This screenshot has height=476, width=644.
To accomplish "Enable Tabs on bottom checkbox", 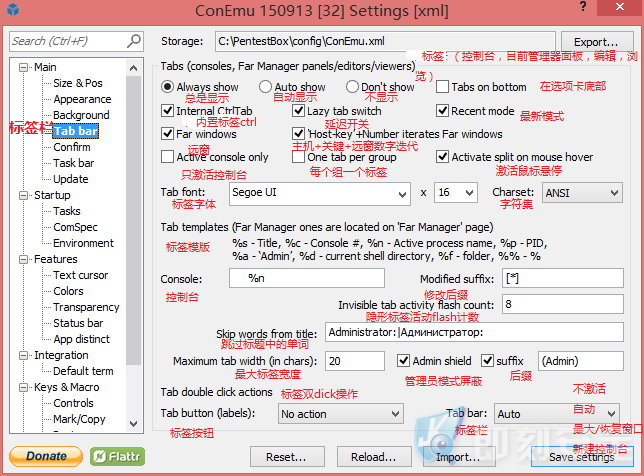I will pos(442,87).
